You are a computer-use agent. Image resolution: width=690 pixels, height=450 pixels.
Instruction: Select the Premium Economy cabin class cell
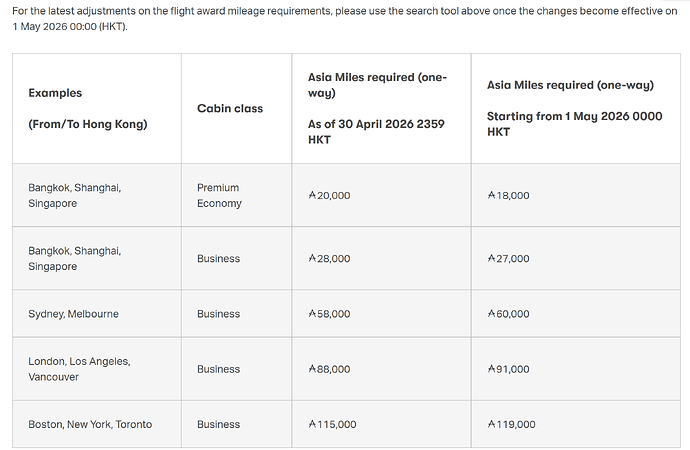point(219,195)
